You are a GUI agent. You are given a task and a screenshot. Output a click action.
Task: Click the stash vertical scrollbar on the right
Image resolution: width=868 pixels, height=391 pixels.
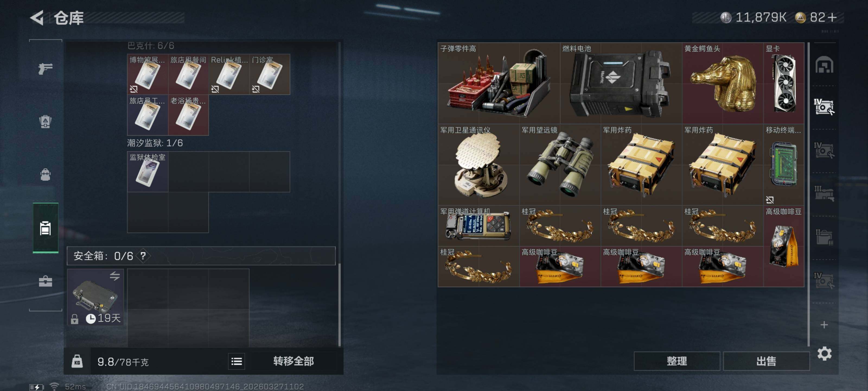pos(808,194)
